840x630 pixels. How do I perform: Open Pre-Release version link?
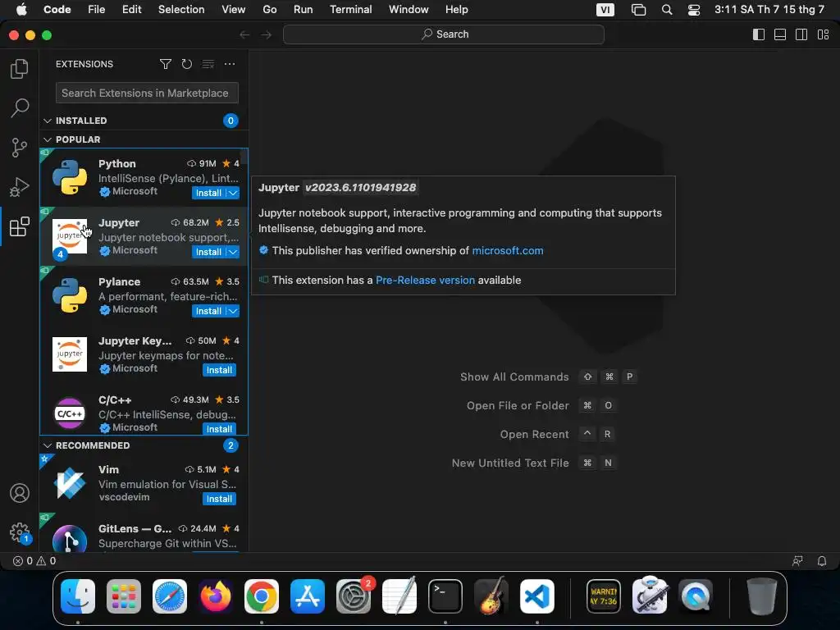(425, 281)
